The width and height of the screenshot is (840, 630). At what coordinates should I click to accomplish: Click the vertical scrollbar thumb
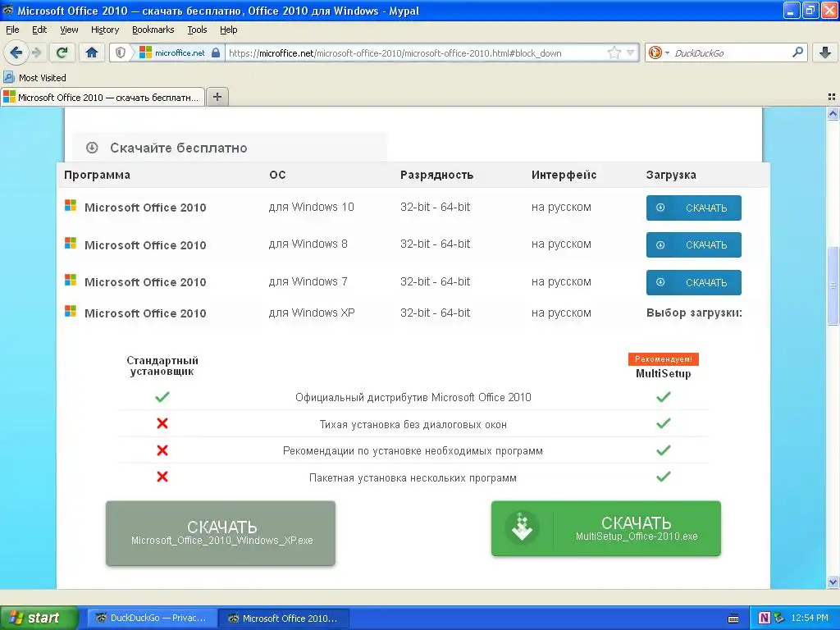(833, 285)
